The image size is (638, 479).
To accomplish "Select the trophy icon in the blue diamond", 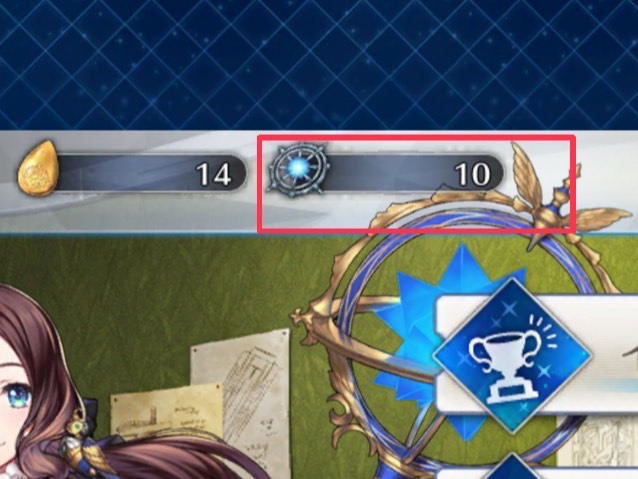I will pyautogui.click(x=511, y=355).
